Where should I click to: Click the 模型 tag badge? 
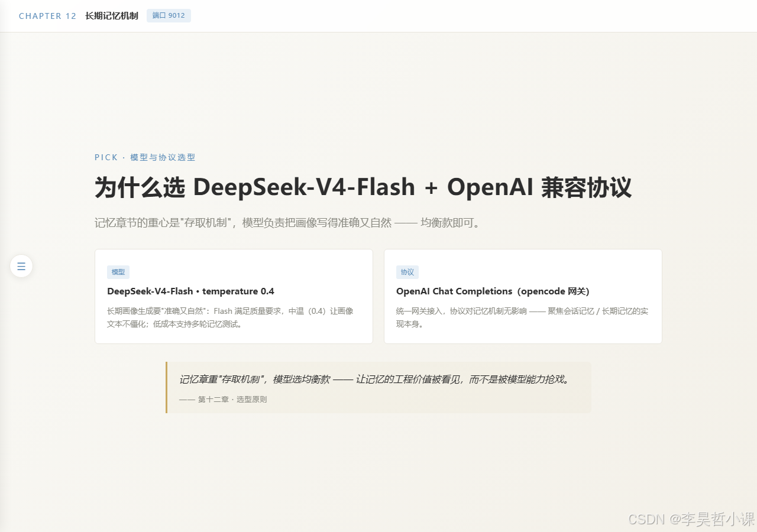(x=118, y=272)
